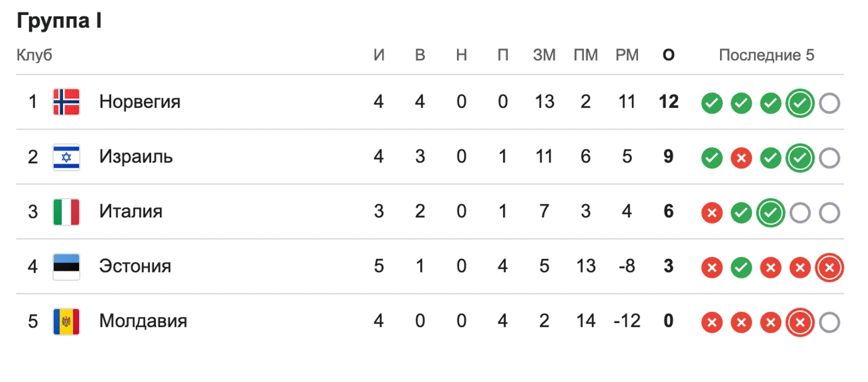Click Estonia's green win result icon
Viewport: 868px width, 382px height.
pos(741,268)
